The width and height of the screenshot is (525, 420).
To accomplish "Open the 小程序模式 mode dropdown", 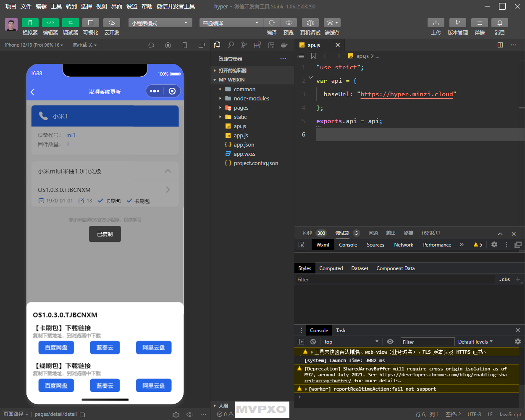I will pyautogui.click(x=160, y=23).
